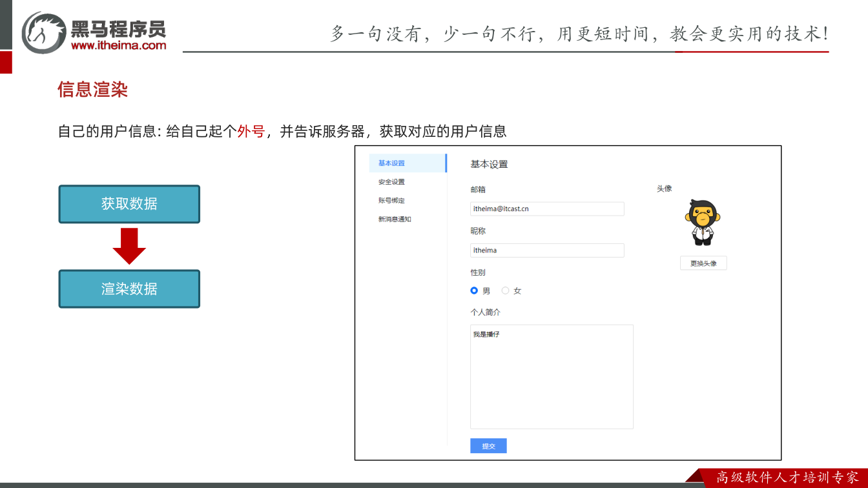The image size is (868, 488).
Task: Click the 性别 label
Action: coord(478,272)
